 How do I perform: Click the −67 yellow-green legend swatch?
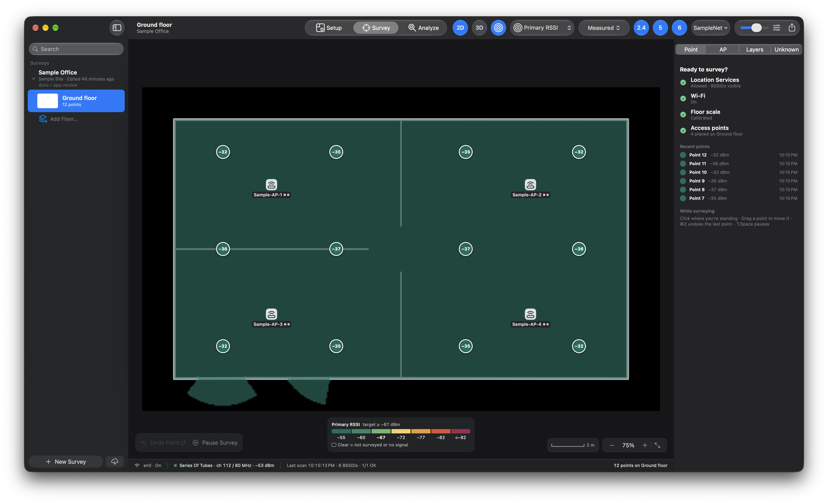pos(381,431)
